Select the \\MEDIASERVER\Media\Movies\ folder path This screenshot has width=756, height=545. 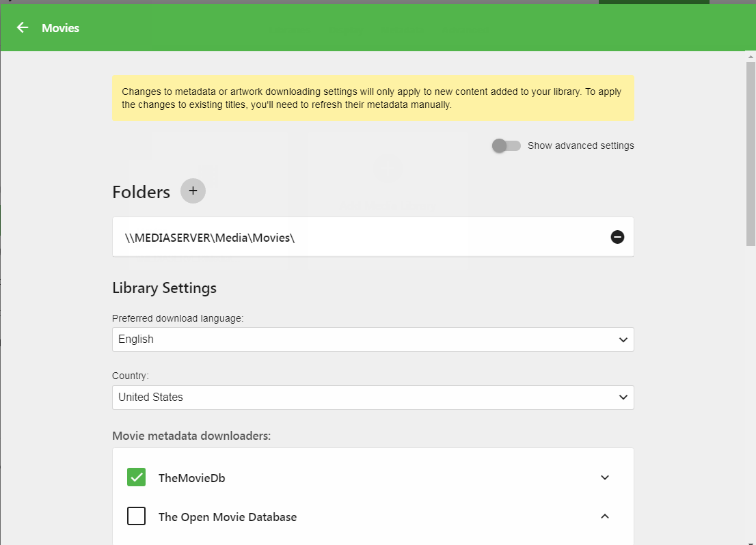coord(210,238)
